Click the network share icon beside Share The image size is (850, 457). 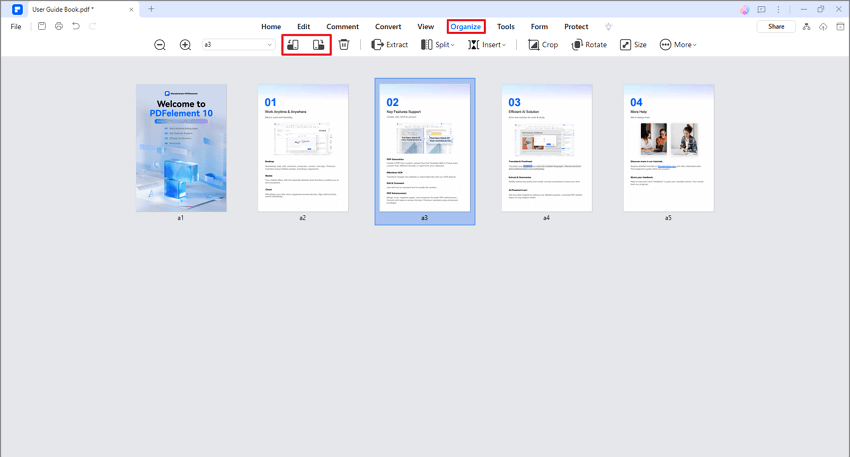click(807, 27)
